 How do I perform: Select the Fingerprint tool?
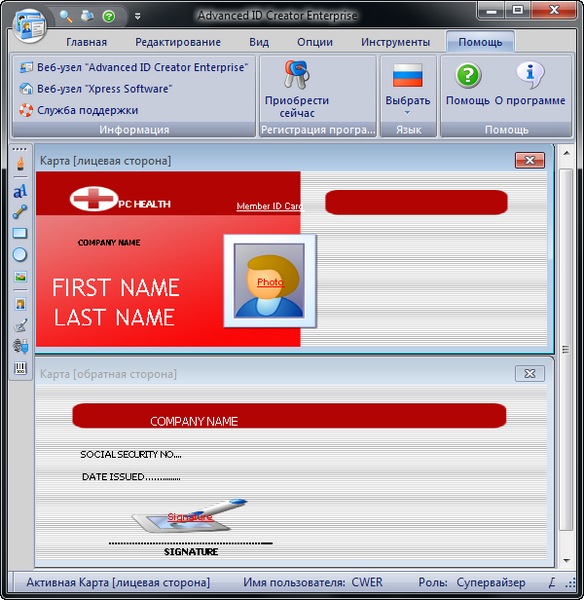pos(20,346)
